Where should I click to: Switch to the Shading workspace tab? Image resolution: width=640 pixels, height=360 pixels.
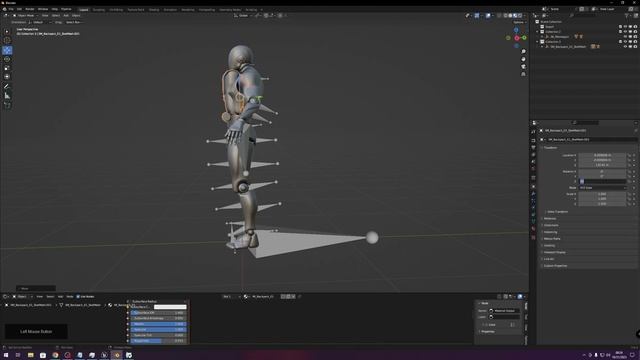(x=153, y=9)
